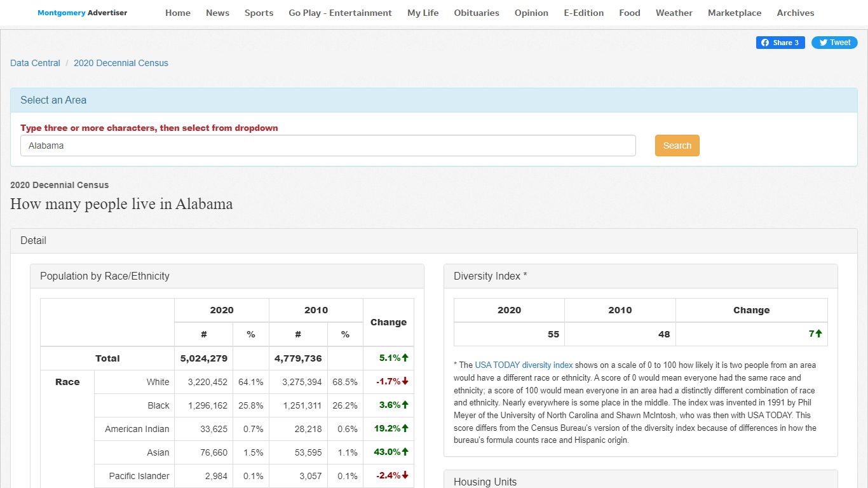
Task: Click the green arrow next to American Indian 19.2%
Action: pos(405,428)
